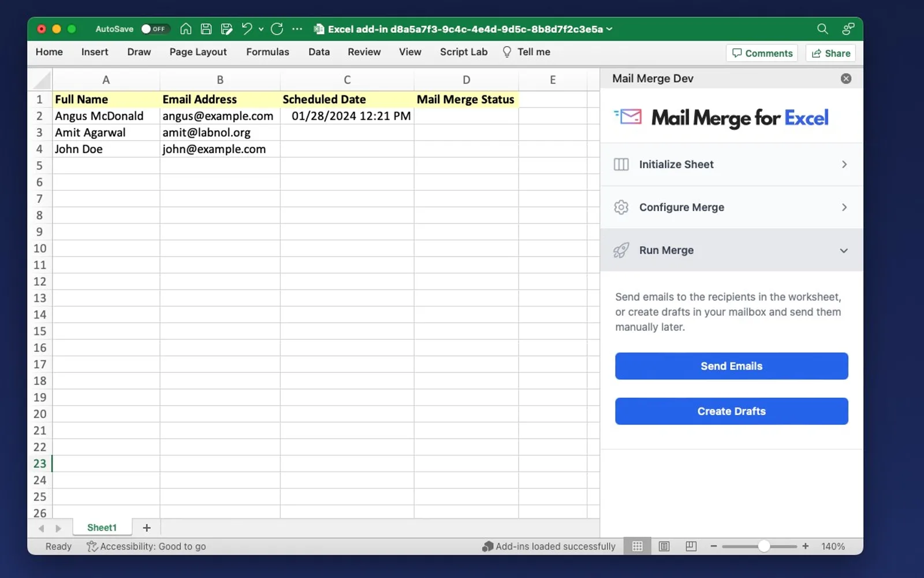Click the 140% zoom level

(833, 546)
